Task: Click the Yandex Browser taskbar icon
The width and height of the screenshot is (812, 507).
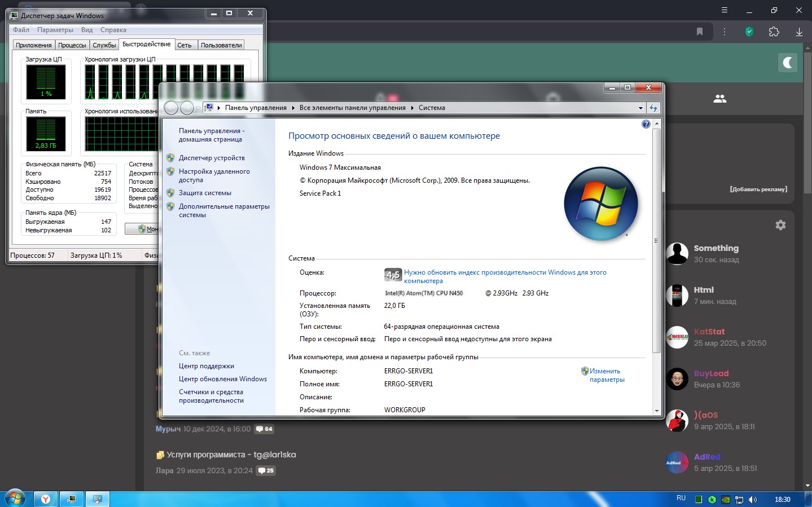Action: click(x=45, y=499)
